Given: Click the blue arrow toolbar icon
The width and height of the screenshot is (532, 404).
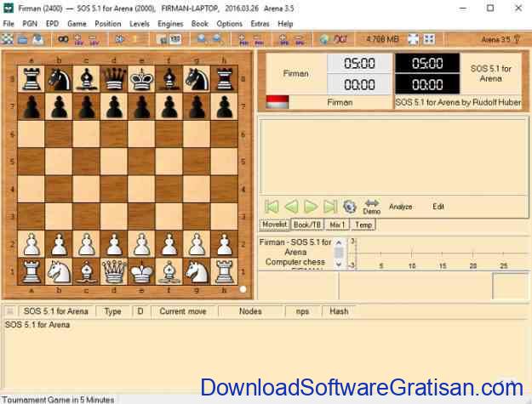Looking at the screenshot, I should point(119,39).
